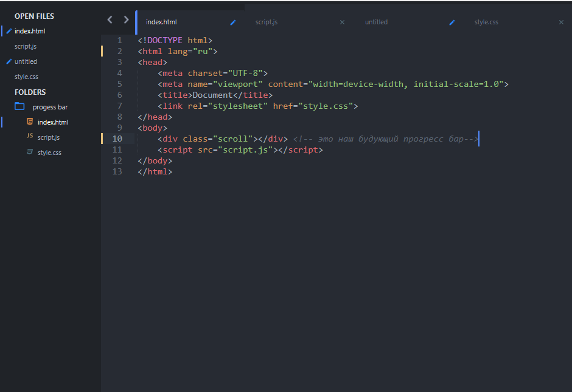
Task: Click the lang="ru" attribute value
Action: pyautogui.click(x=203, y=52)
